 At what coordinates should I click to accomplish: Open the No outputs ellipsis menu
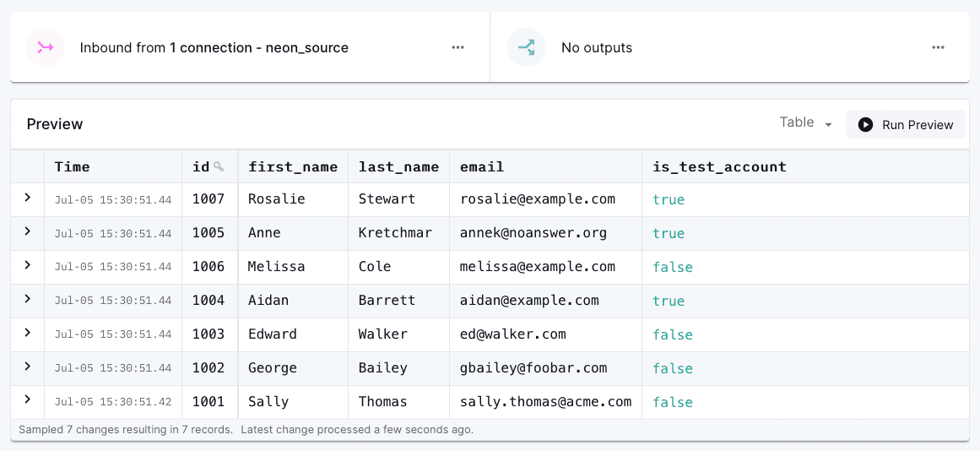tap(938, 47)
